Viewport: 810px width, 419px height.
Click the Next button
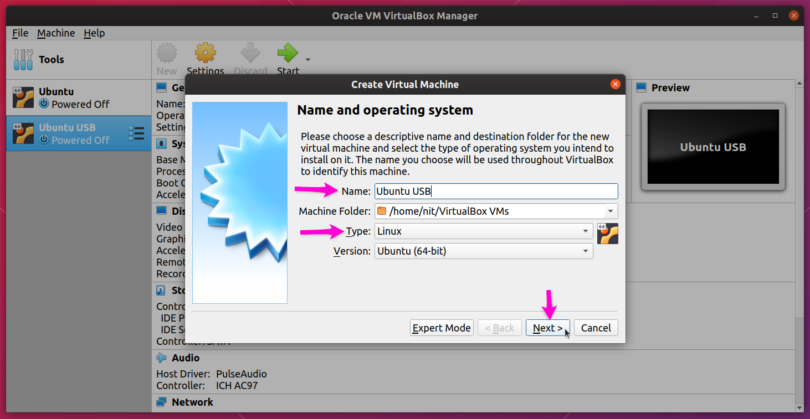pos(548,328)
